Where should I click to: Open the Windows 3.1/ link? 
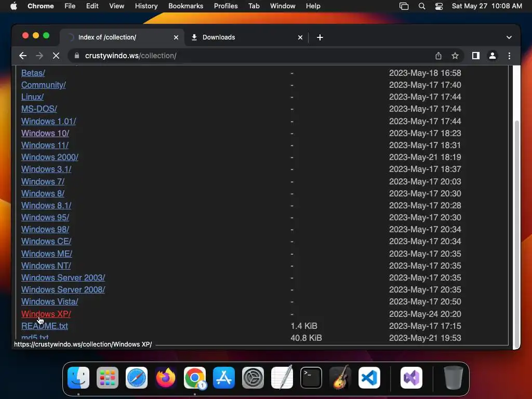[46, 169]
